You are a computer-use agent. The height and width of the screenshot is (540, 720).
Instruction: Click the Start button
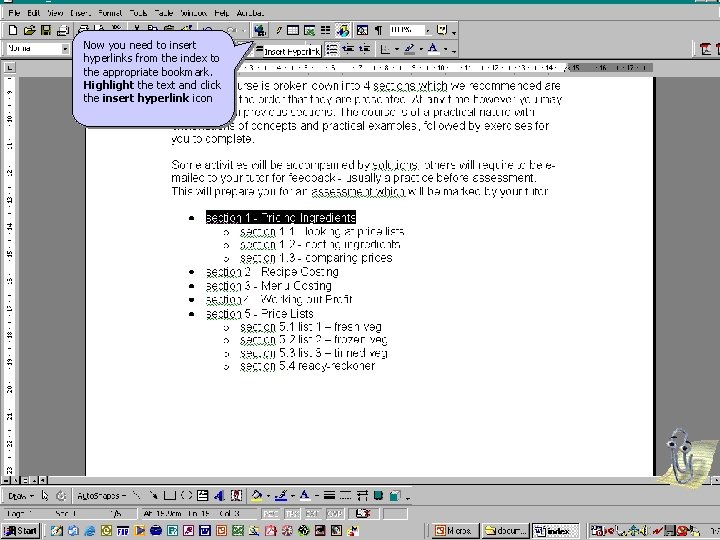[x=21, y=531]
